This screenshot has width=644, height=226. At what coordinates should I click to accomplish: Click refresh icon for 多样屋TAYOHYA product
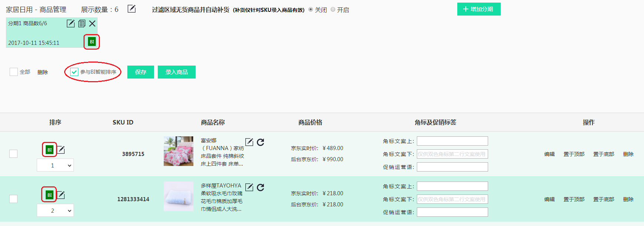[x=261, y=187]
